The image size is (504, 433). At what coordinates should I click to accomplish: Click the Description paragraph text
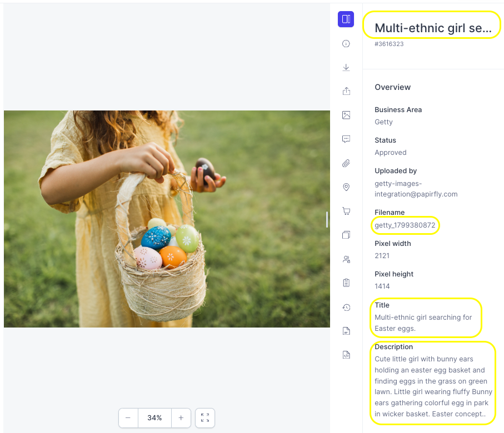point(433,386)
